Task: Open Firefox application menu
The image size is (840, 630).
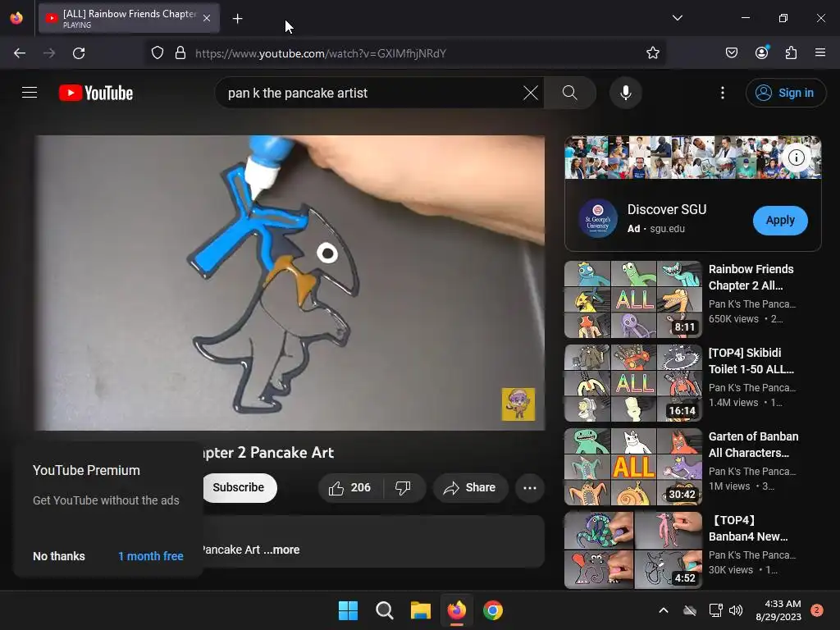Action: click(820, 52)
